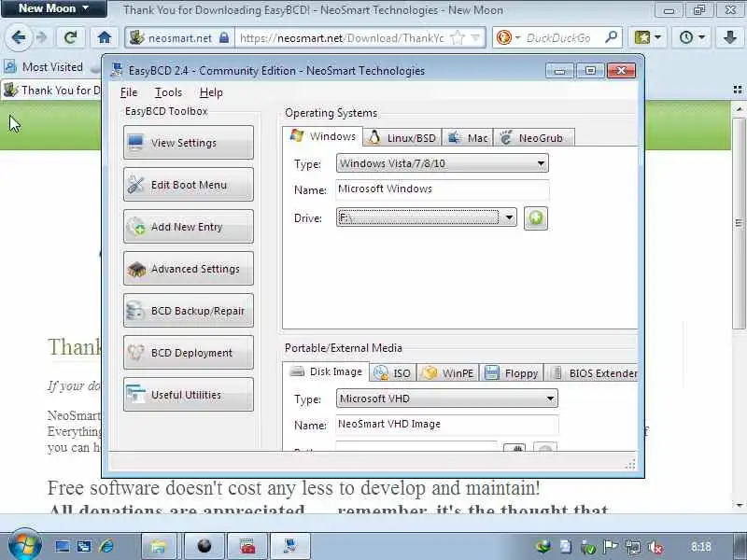Viewport: 747px width, 560px height.
Task: Open the browser bookmarks menu button
Action: tap(648, 37)
